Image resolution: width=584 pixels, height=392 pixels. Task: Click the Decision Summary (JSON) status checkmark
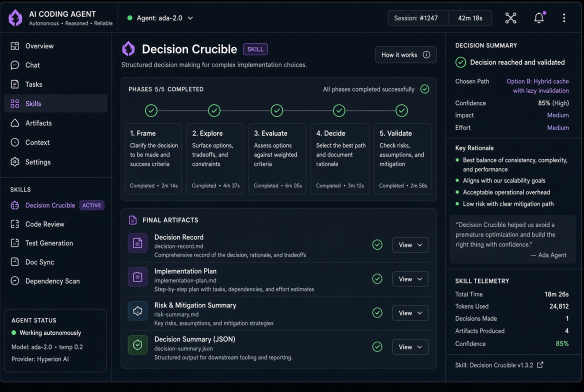(x=377, y=347)
